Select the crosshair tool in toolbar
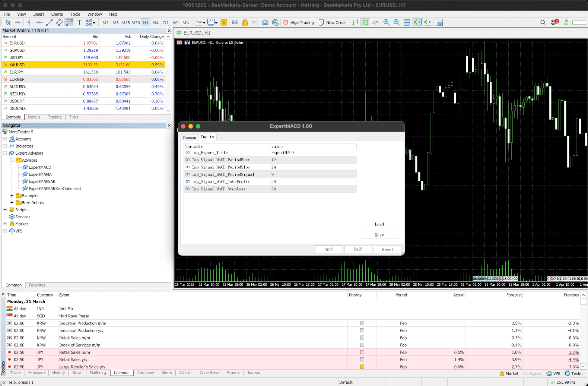 [18, 22]
